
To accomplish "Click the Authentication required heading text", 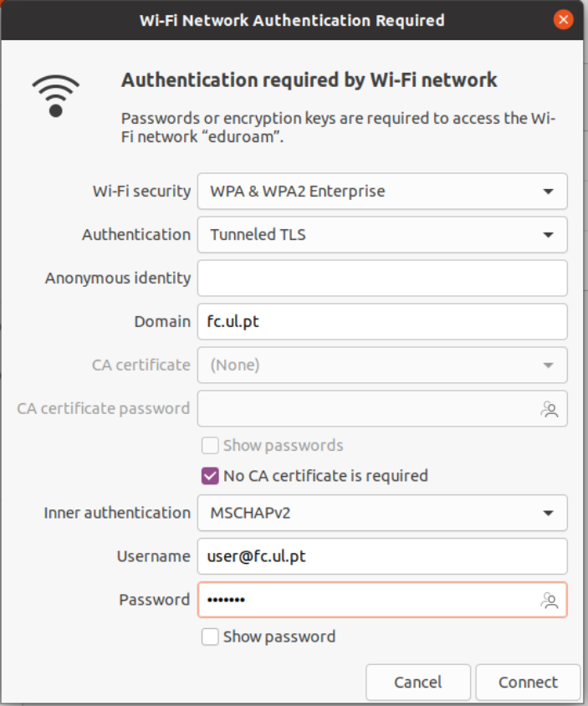I will 309,80.
